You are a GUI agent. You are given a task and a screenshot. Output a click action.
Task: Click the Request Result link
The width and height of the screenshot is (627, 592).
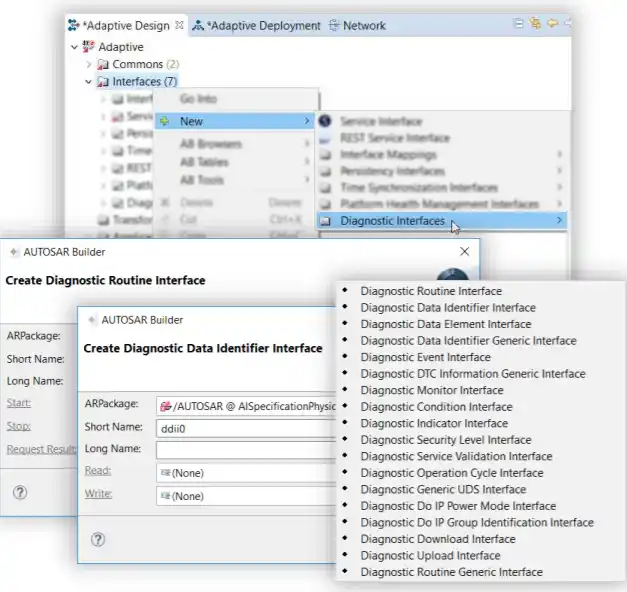pos(42,450)
